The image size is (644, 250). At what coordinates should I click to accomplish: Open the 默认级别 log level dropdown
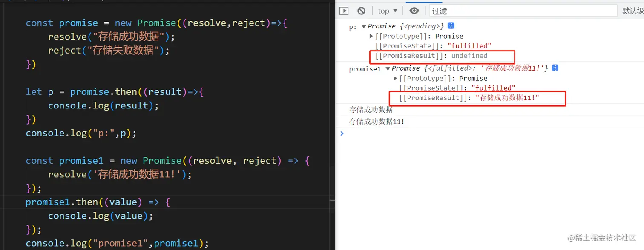[x=633, y=11]
